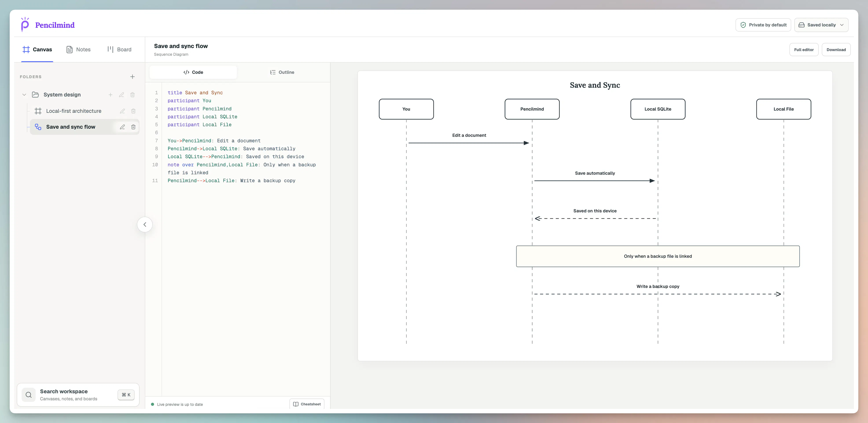Click the Pencilmind participant box

pos(532,109)
